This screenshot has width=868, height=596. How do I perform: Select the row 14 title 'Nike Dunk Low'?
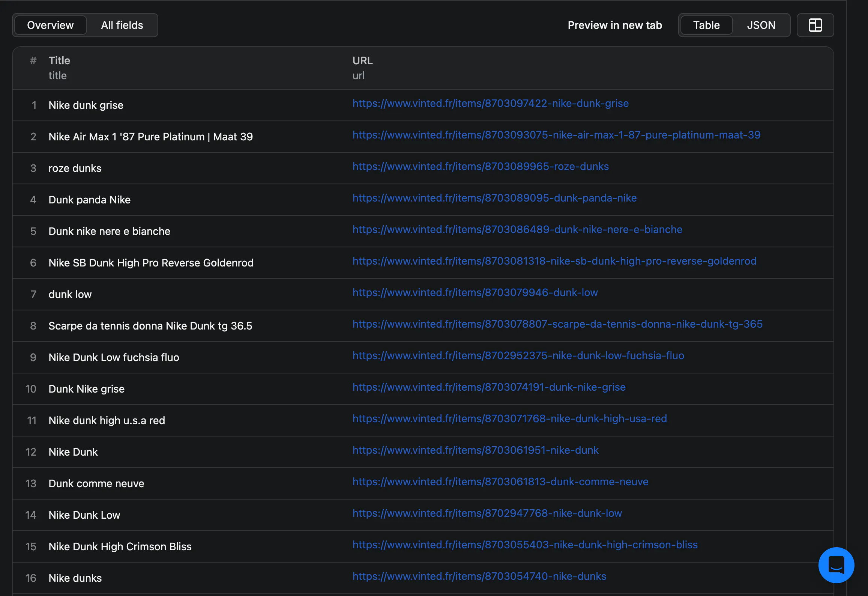click(x=84, y=515)
